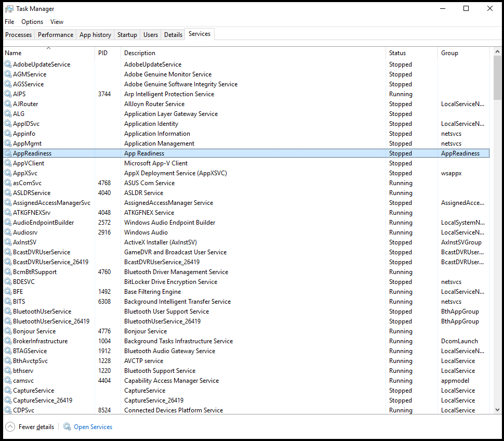The height and width of the screenshot is (441, 504).
Task: Click the Open Services gear icon
Action: pyautogui.click(x=67, y=426)
